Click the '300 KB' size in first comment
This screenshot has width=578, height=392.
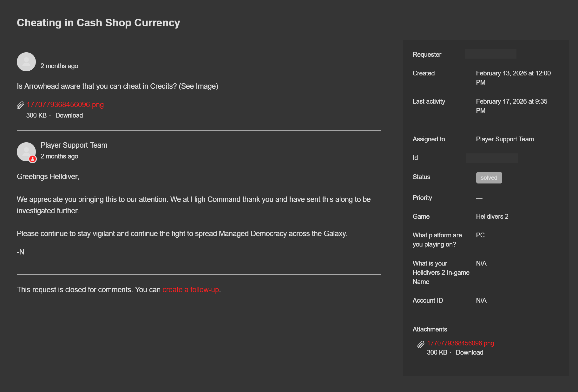click(36, 115)
